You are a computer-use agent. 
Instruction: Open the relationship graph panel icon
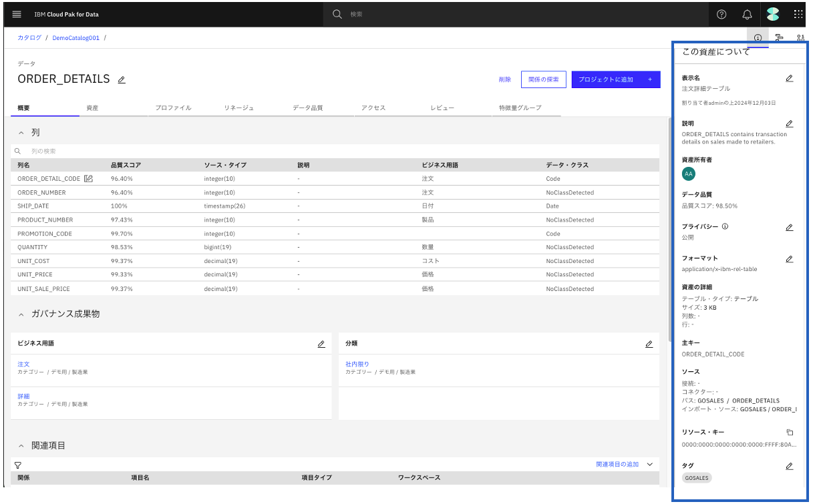[800, 38]
